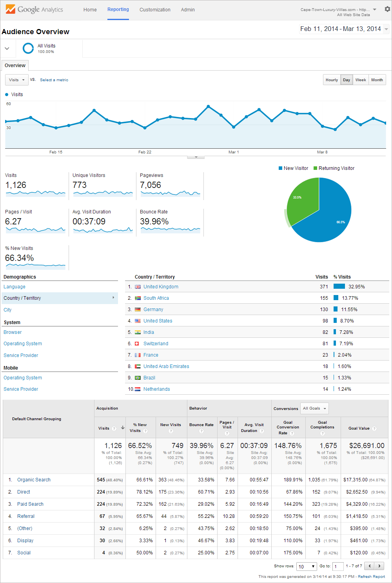Select the Overview tab
This screenshot has width=392, height=583.
(15, 66)
